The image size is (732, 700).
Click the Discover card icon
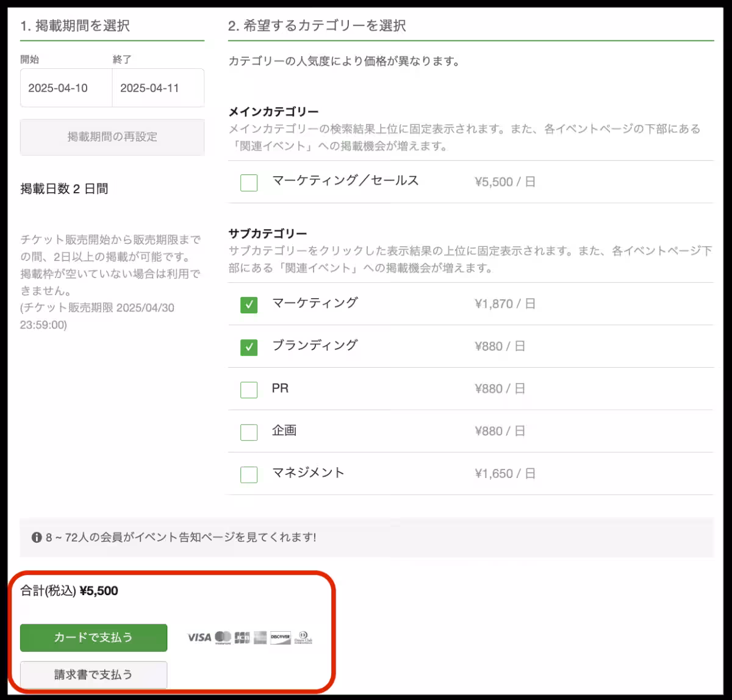coord(281,637)
